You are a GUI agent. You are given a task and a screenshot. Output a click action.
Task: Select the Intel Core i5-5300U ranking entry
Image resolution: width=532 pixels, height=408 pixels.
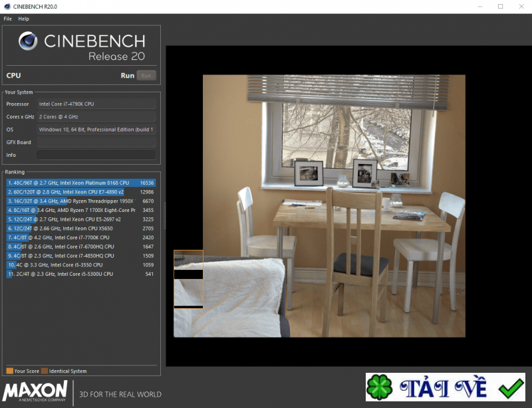[80, 274]
